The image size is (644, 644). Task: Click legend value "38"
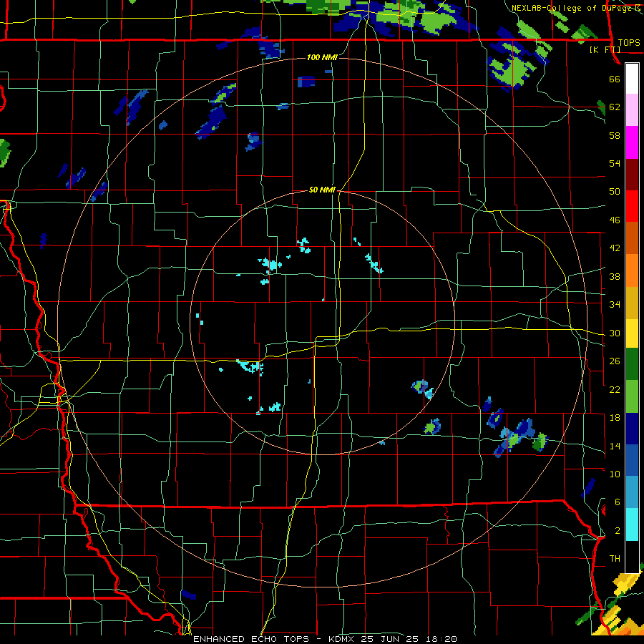coord(615,277)
